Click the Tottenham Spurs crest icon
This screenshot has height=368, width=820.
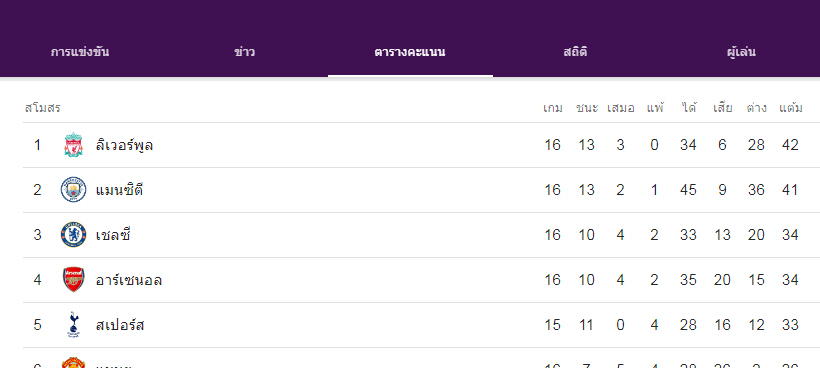[73, 325]
